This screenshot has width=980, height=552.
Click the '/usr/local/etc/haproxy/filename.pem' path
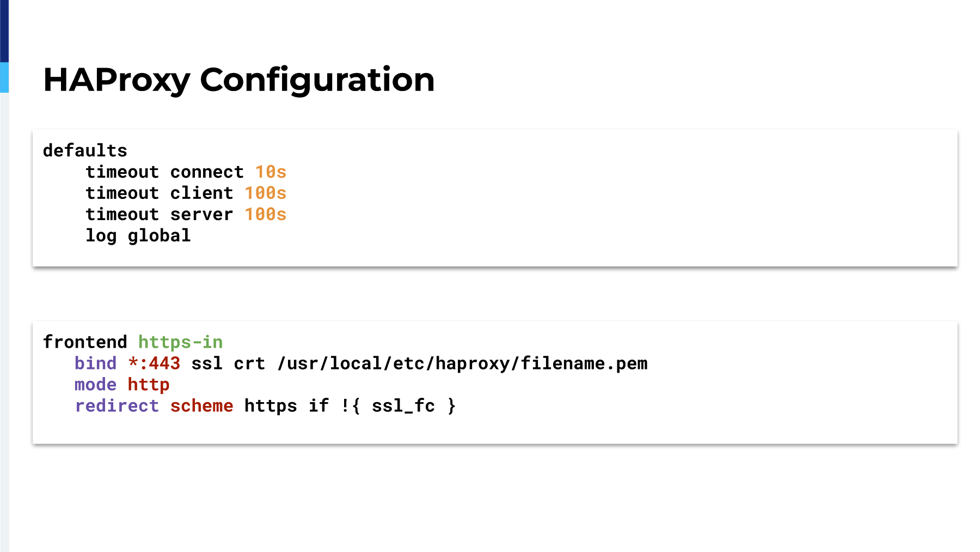[x=462, y=363]
